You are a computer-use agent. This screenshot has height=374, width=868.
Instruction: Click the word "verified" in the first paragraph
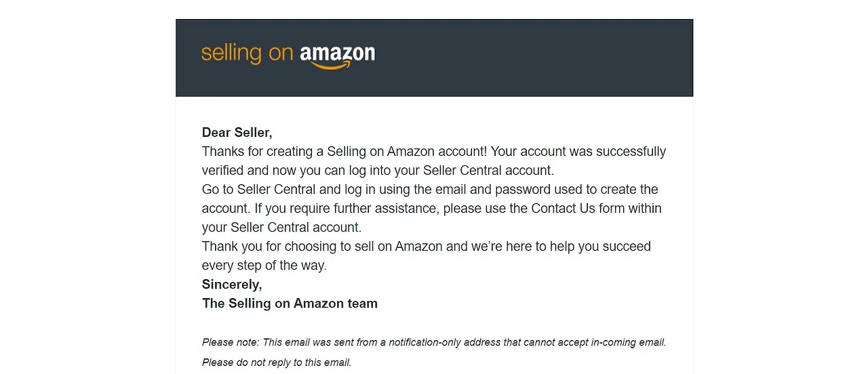click(x=224, y=171)
